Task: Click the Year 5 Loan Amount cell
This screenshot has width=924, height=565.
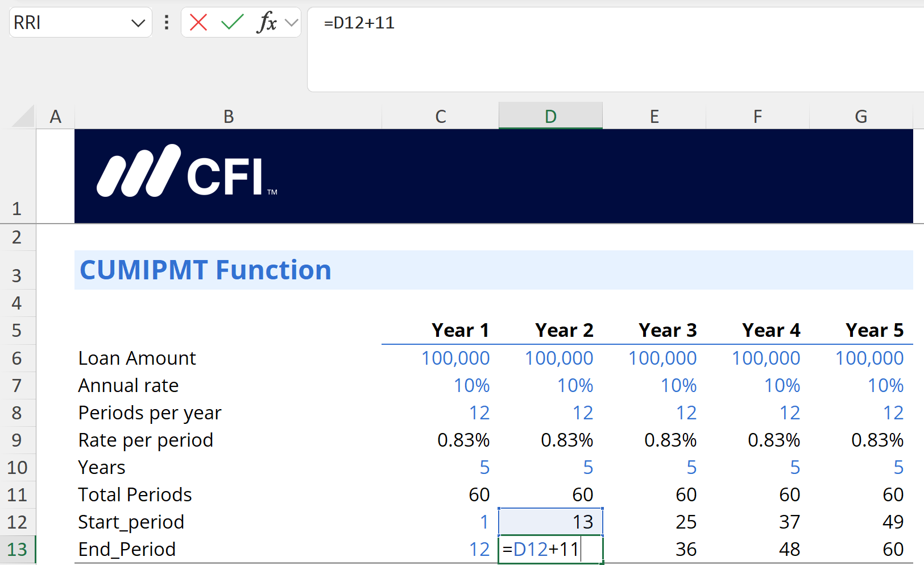Action: [861, 358]
